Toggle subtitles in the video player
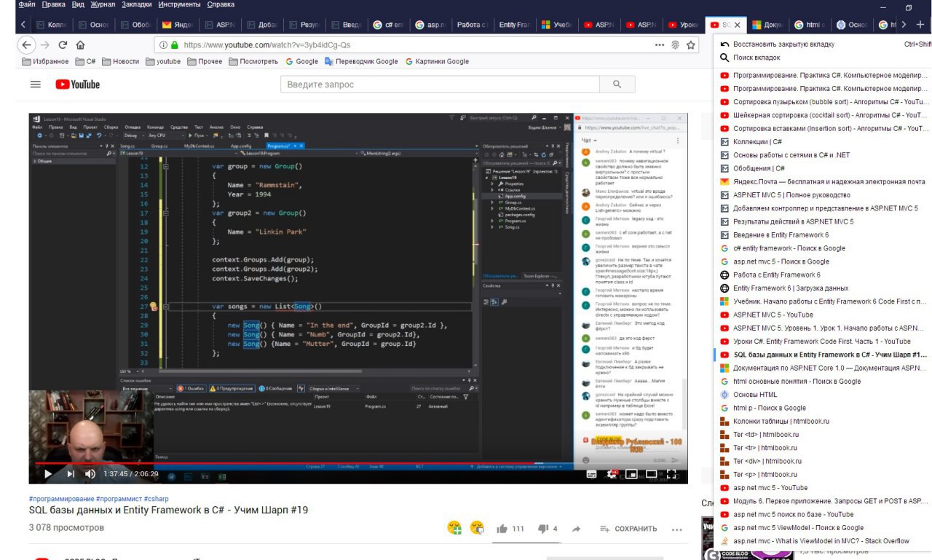The height and width of the screenshot is (560, 932). 592,474
